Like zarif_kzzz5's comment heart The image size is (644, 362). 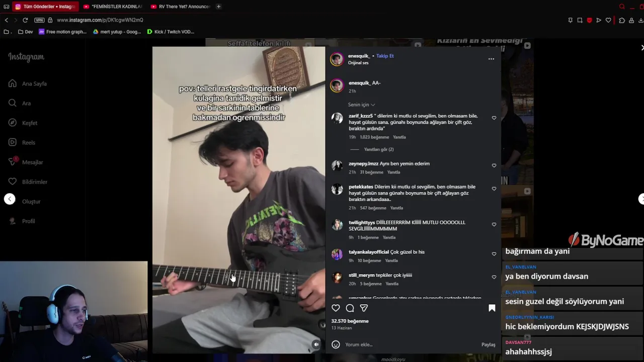pyautogui.click(x=494, y=118)
